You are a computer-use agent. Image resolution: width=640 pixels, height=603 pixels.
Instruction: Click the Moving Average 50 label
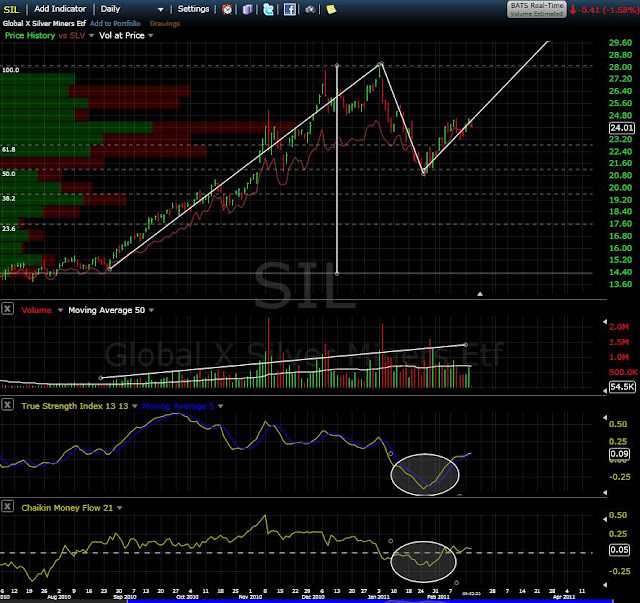coord(107,310)
